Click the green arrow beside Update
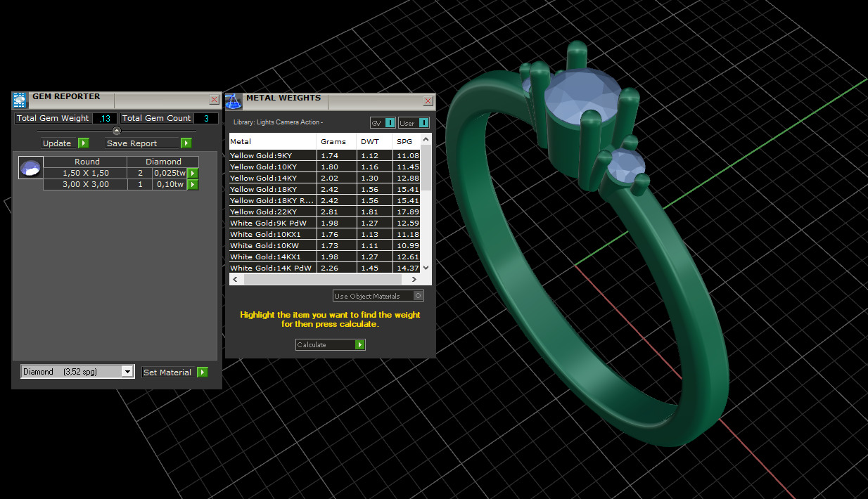Image resolution: width=868 pixels, height=499 pixels. click(84, 143)
